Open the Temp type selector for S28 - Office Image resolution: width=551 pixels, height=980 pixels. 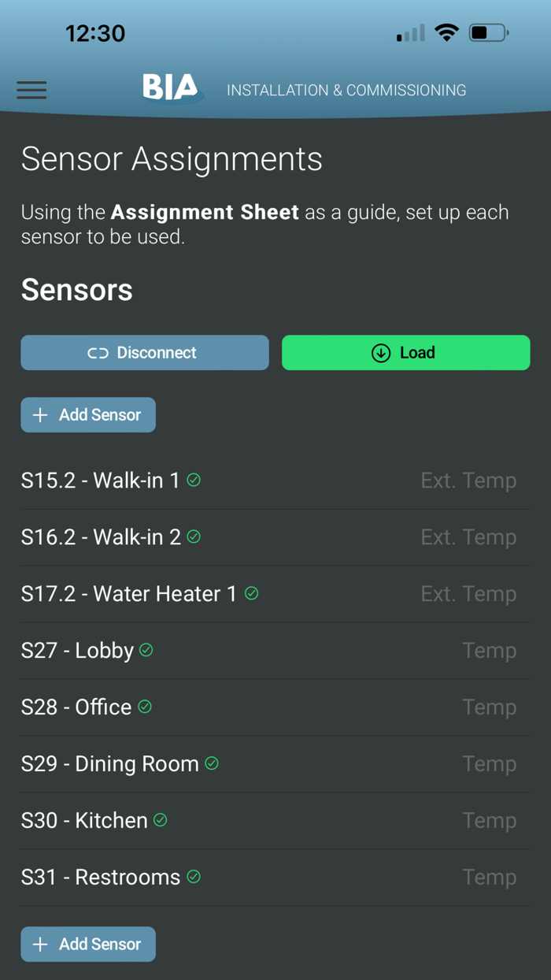(489, 706)
